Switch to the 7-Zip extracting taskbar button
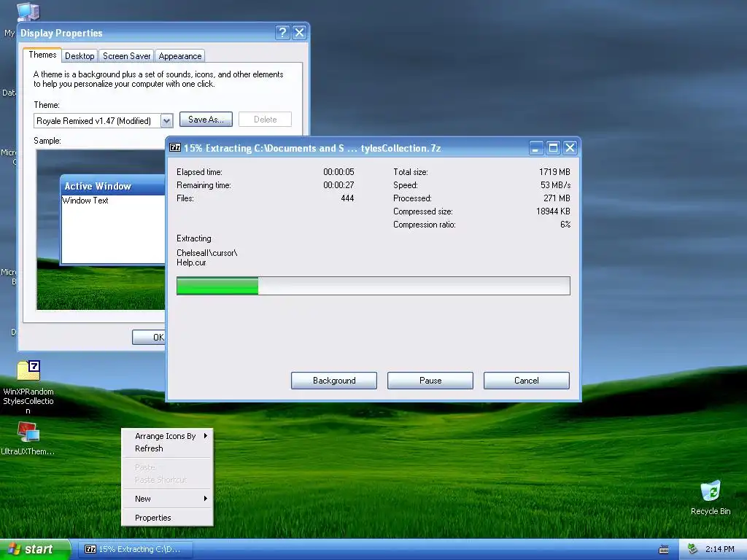This screenshot has height=560, width=747. (135, 549)
